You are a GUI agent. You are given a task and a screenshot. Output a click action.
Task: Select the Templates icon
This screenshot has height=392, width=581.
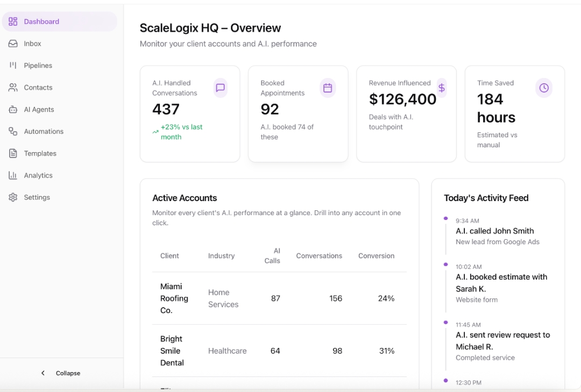pyautogui.click(x=13, y=153)
